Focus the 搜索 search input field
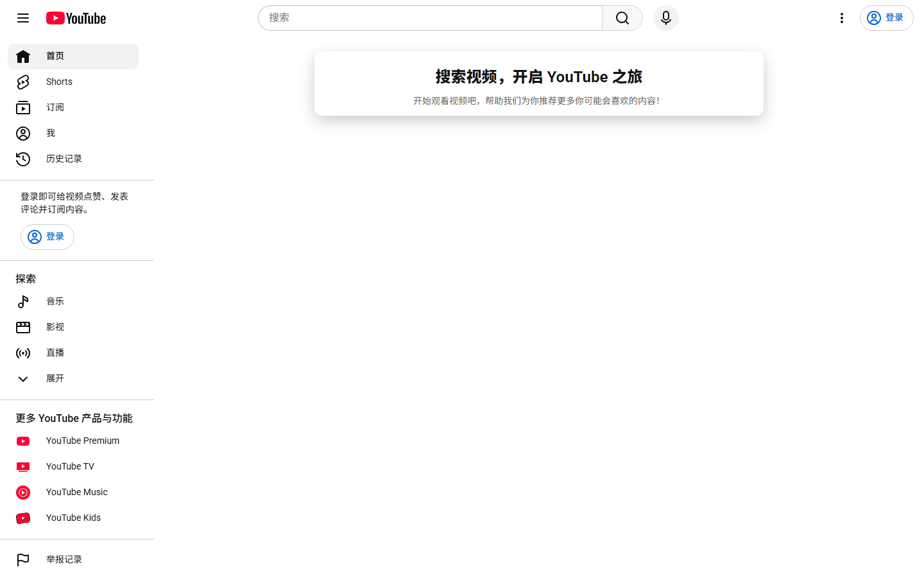 coord(430,18)
